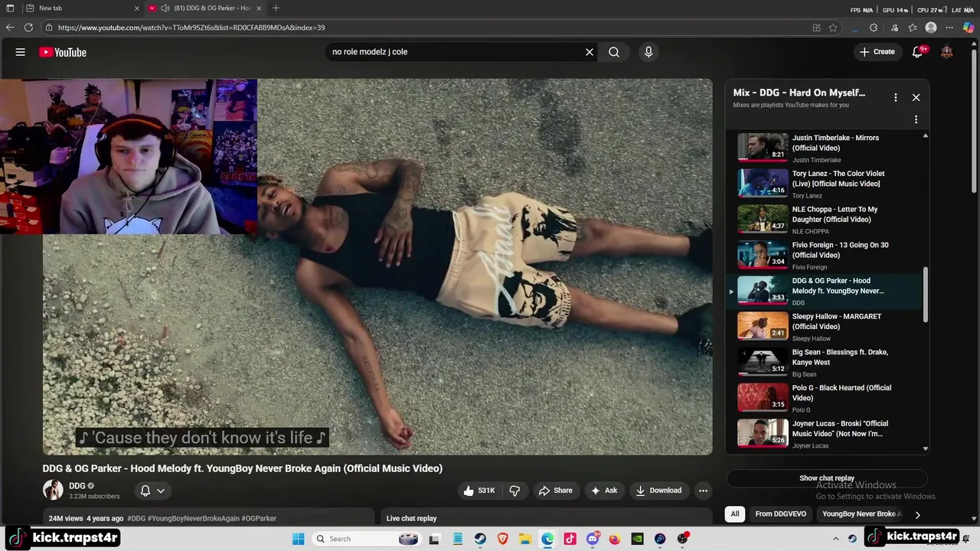Click the Windows taskbar Search box

(366, 539)
